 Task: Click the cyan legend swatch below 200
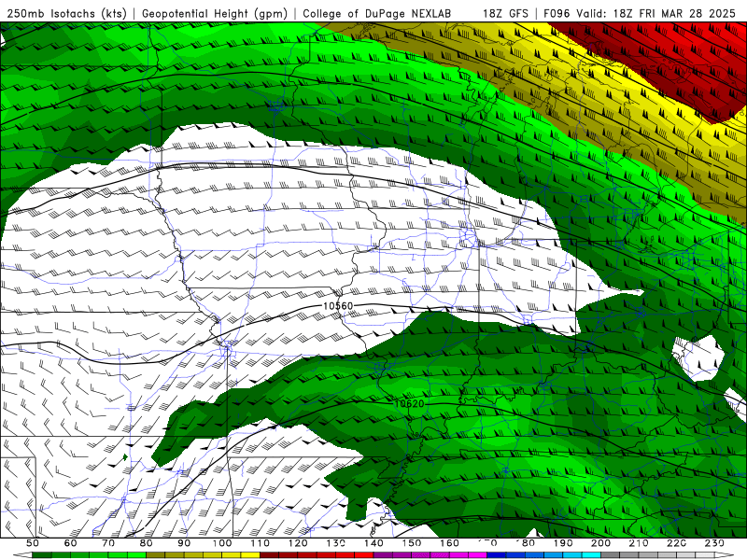coord(591,555)
